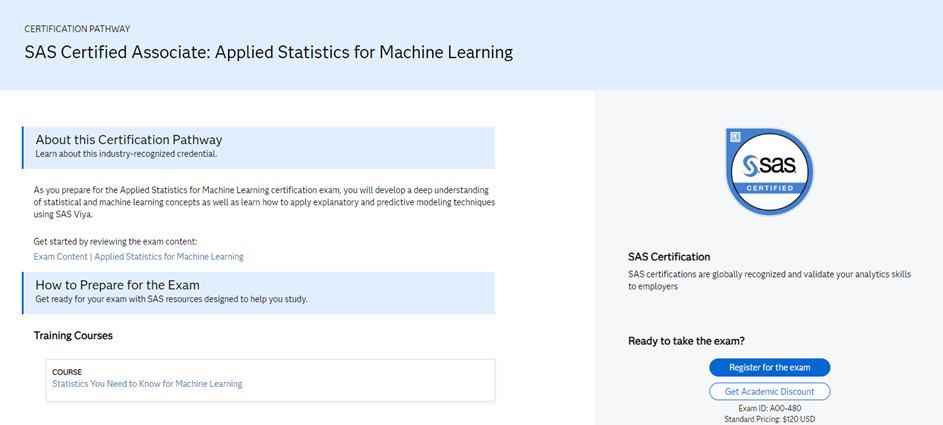The height and width of the screenshot is (425, 943).
Task: Open the Get Academic Discount option
Action: (x=769, y=391)
